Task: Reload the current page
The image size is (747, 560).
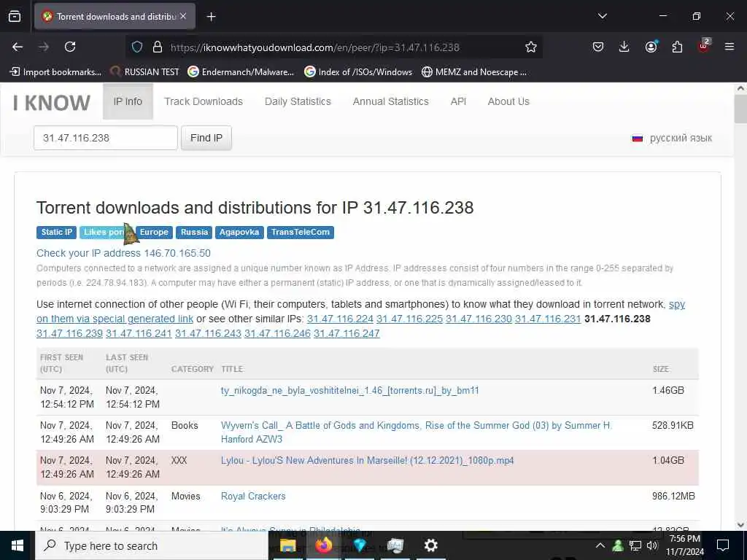Action: pos(70,47)
